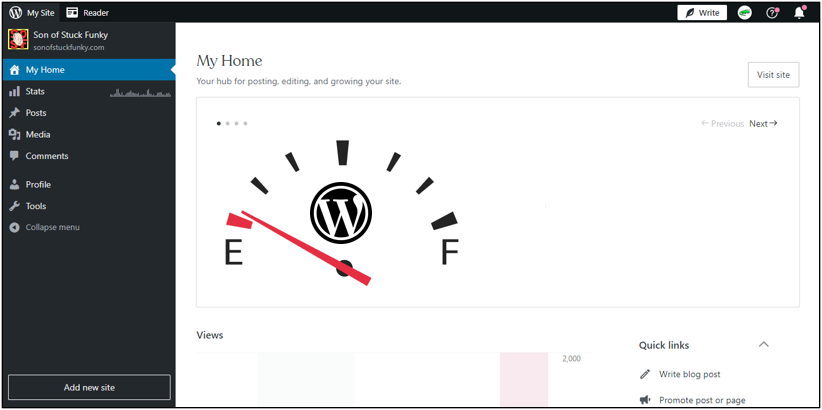Image resolution: width=822 pixels, height=410 pixels.
Task: Open Comments in sidebar
Action: point(47,156)
